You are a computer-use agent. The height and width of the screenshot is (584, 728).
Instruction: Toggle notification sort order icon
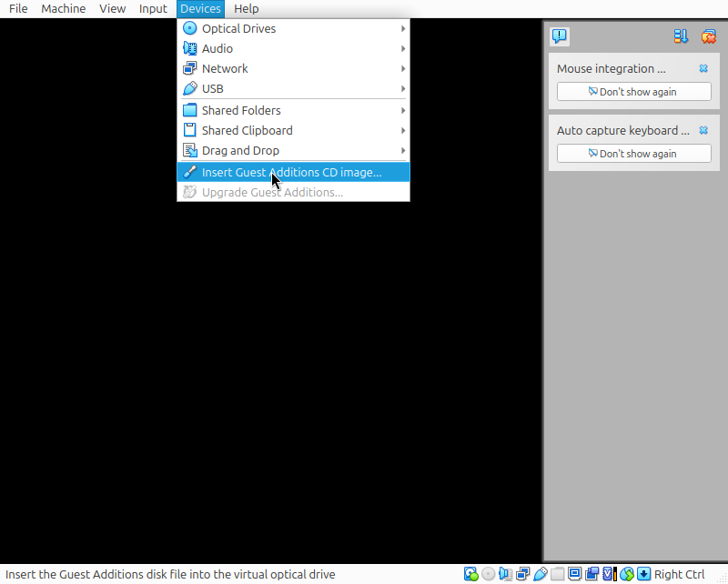point(681,36)
